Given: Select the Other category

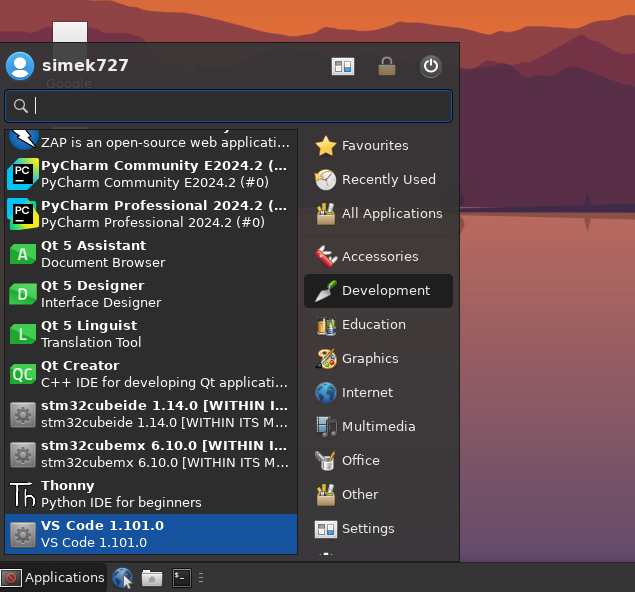Looking at the screenshot, I should coord(378,495).
